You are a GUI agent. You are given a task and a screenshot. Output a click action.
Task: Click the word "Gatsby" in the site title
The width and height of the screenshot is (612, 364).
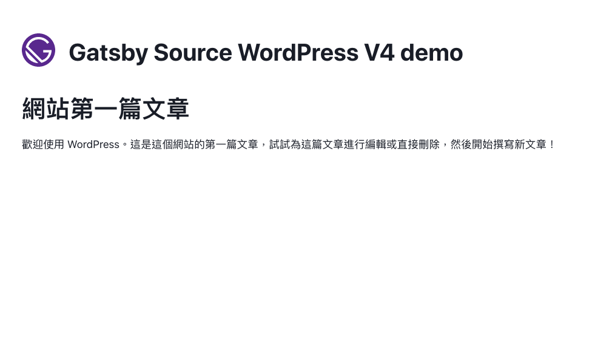[x=108, y=52]
